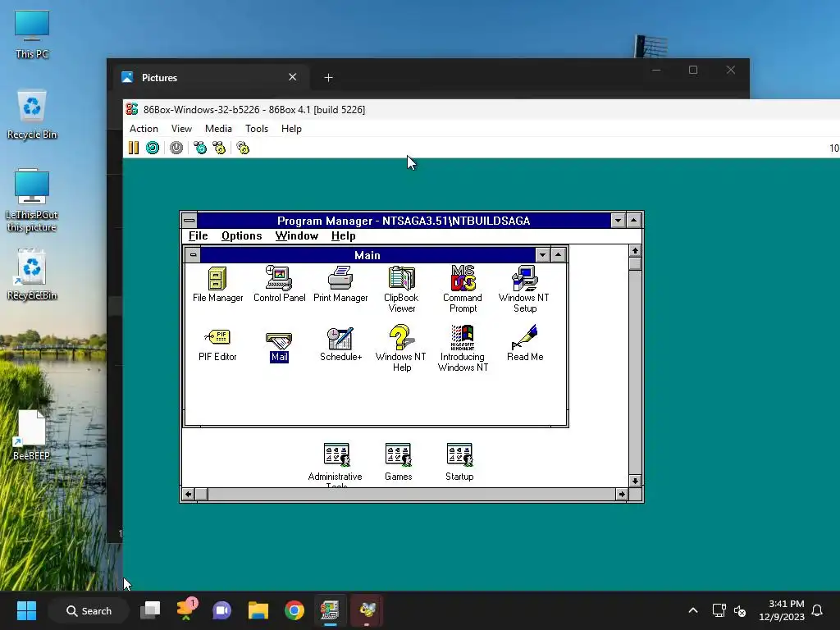Select Introducing Windows NT icon
Viewport: 840px width, 630px height.
[463, 348]
